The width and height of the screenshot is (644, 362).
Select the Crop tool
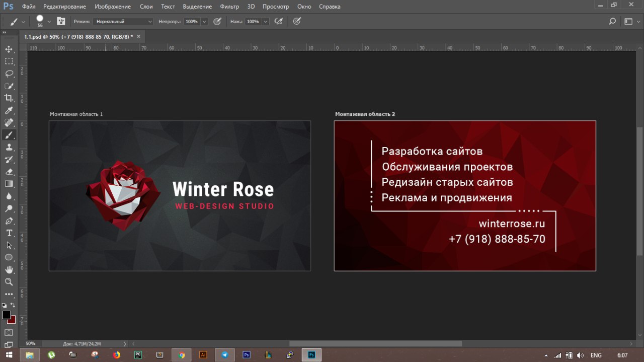(9, 98)
